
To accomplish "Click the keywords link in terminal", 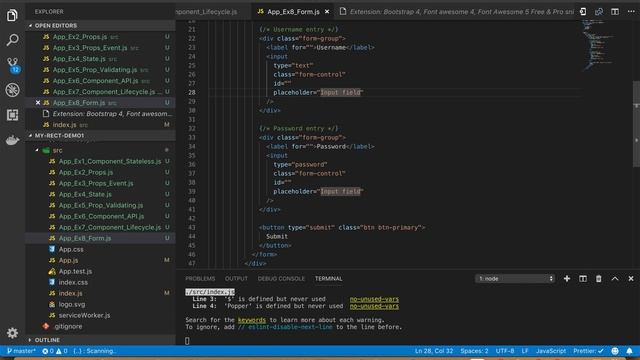I will (251, 320).
